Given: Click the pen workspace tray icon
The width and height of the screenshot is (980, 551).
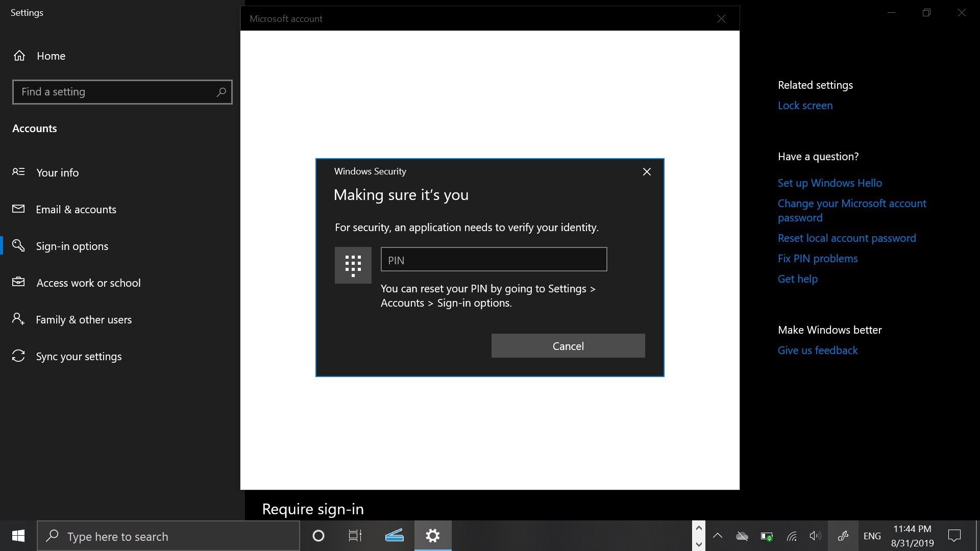Looking at the screenshot, I should (x=843, y=536).
